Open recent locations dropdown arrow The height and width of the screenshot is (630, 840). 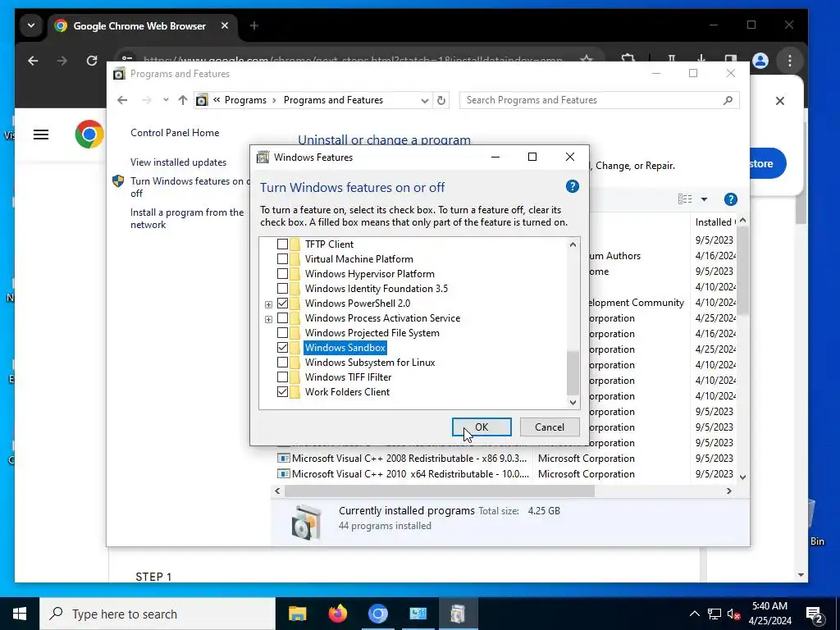[166, 100]
